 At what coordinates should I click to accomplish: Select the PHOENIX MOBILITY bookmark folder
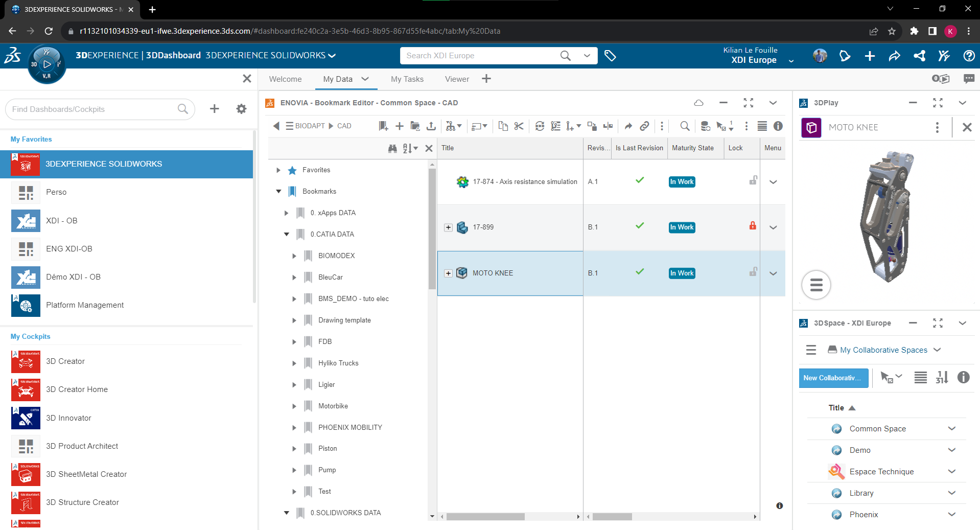pos(350,427)
